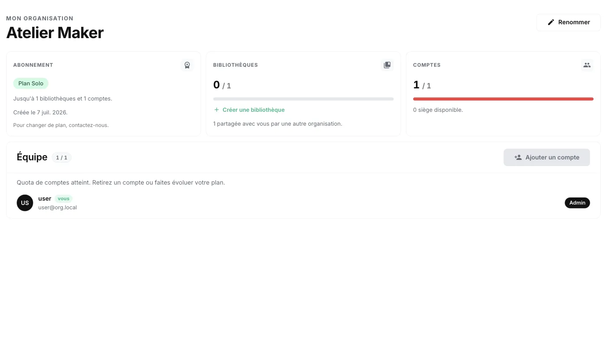Screen dimensions: 607x364
Task: Click the Admin role badge
Action: 577,203
